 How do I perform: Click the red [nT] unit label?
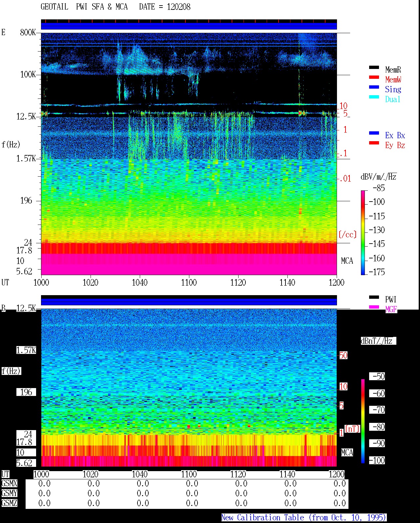pyautogui.click(x=352, y=429)
